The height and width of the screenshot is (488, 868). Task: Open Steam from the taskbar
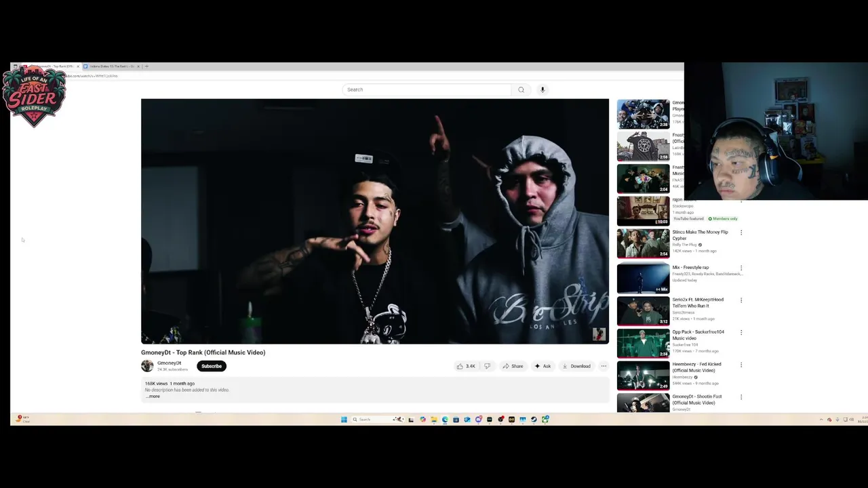click(534, 420)
